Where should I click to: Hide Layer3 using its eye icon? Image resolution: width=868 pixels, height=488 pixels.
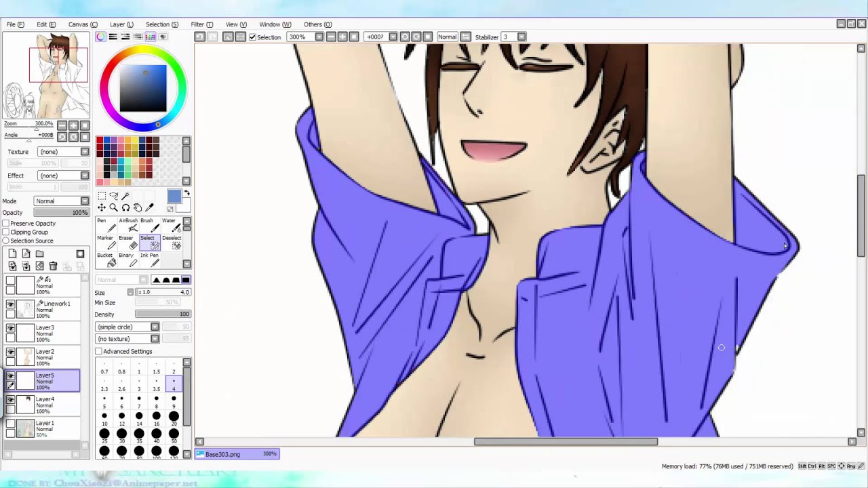click(10, 328)
